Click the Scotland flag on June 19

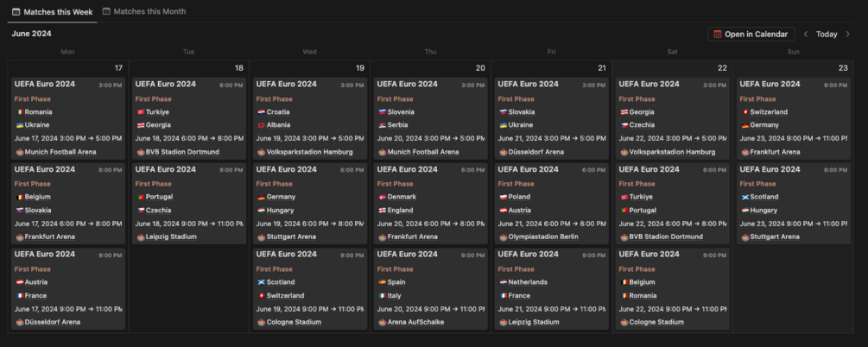click(262, 282)
